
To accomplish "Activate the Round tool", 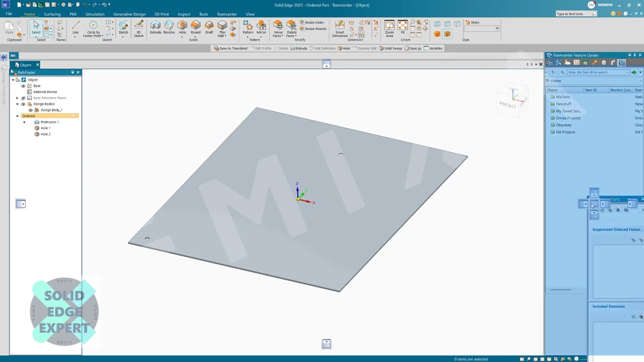I will pyautogui.click(x=196, y=27).
